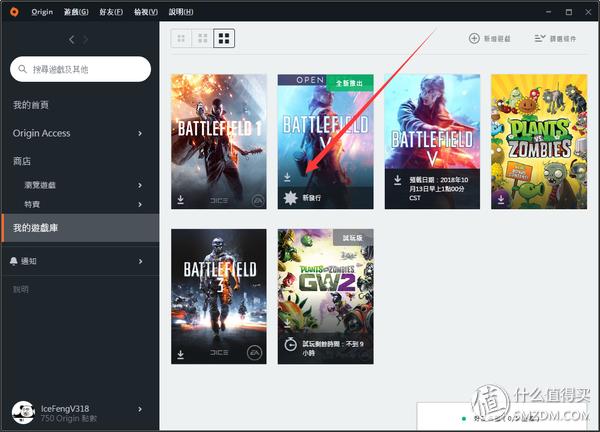
Task: Open 說明 at the sidebar bottom
Action: pos(21,289)
